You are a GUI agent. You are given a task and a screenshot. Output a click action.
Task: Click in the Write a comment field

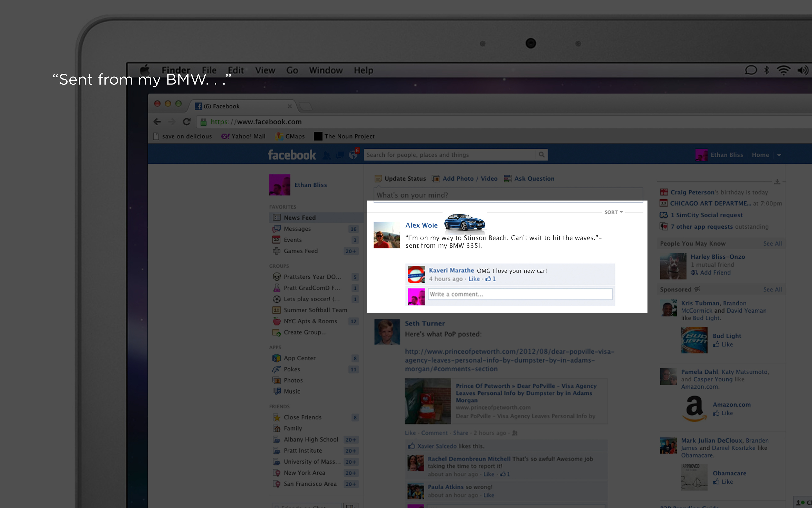[520, 294]
